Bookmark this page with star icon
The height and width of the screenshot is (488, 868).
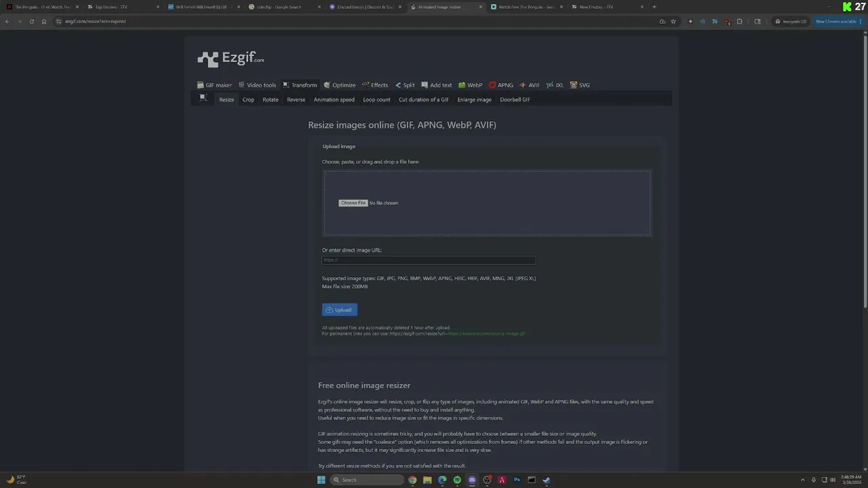click(673, 22)
